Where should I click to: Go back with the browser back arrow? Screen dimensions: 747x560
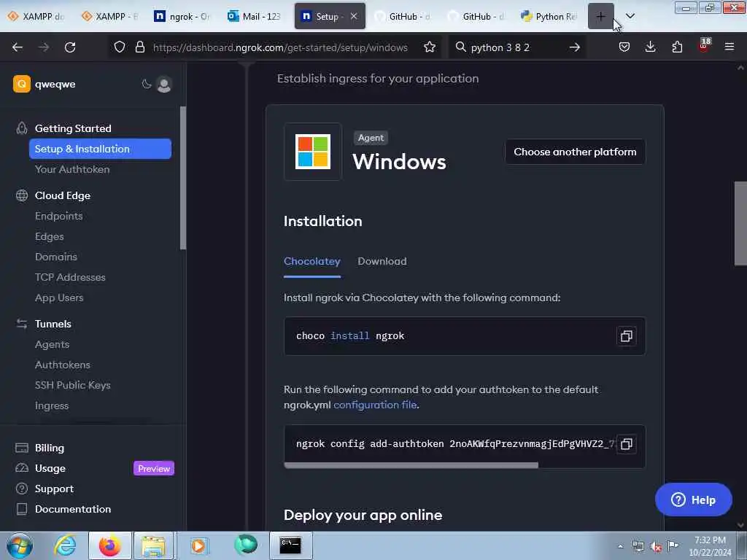click(18, 47)
